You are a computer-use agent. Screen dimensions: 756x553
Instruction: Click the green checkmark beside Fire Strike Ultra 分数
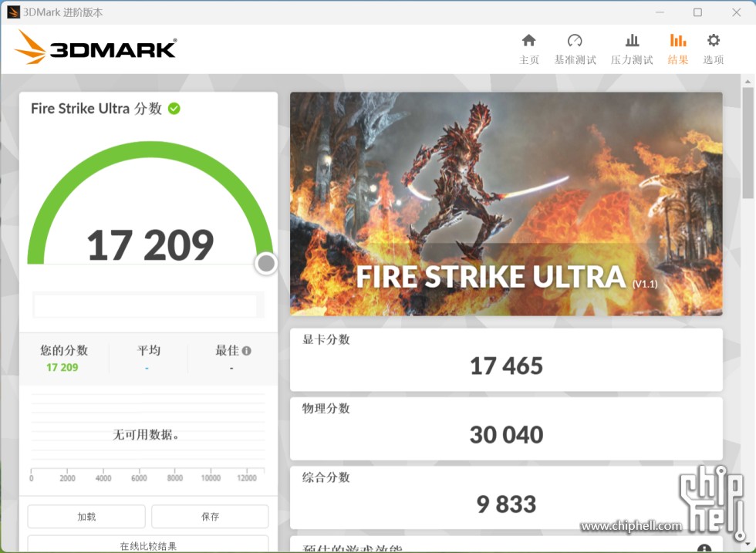[173, 109]
